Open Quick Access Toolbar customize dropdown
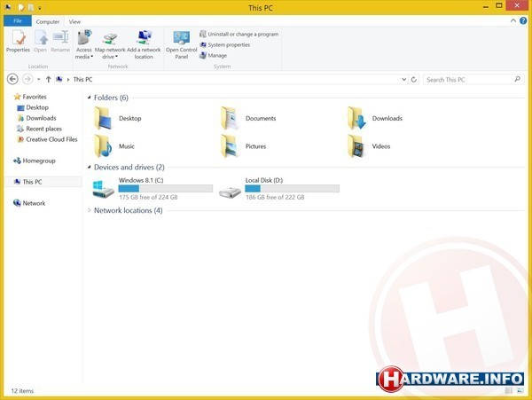Viewport: 532px width, 400px height. point(40,7)
